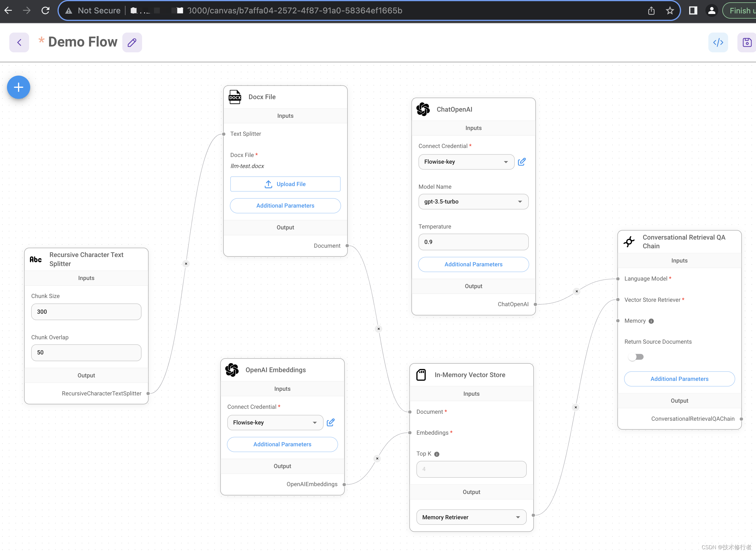This screenshot has height=553, width=756.
Task: Click the blue plus add node button
Action: coord(18,88)
